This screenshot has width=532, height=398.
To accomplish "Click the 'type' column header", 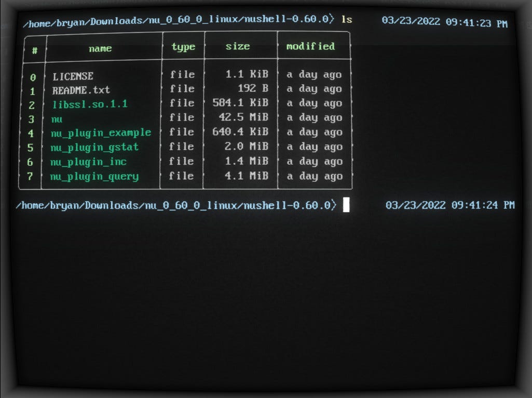I will click(x=183, y=47).
